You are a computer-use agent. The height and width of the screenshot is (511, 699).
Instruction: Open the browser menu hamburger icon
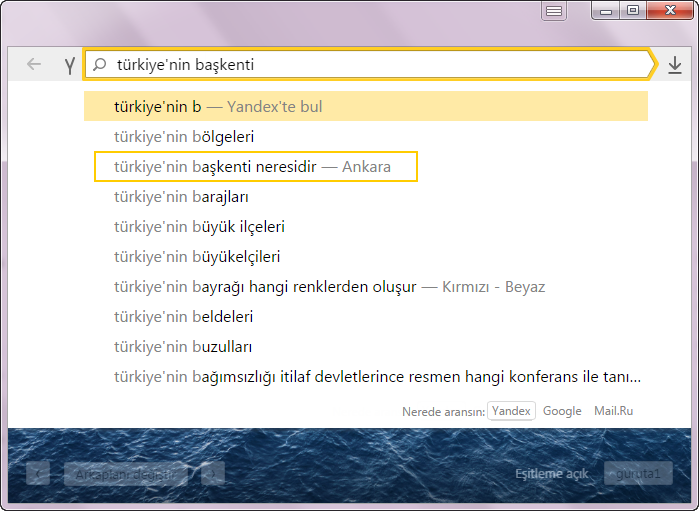(554, 11)
